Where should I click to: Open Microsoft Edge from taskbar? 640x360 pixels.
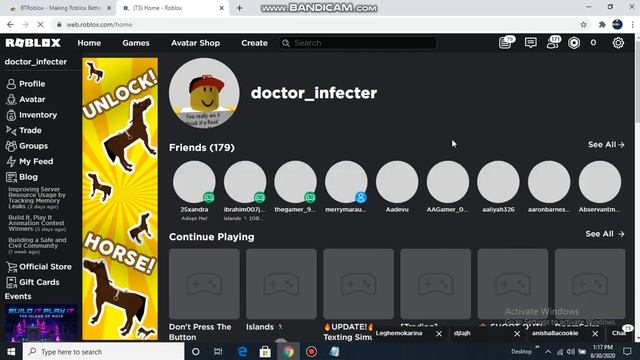pyautogui.click(x=242, y=351)
